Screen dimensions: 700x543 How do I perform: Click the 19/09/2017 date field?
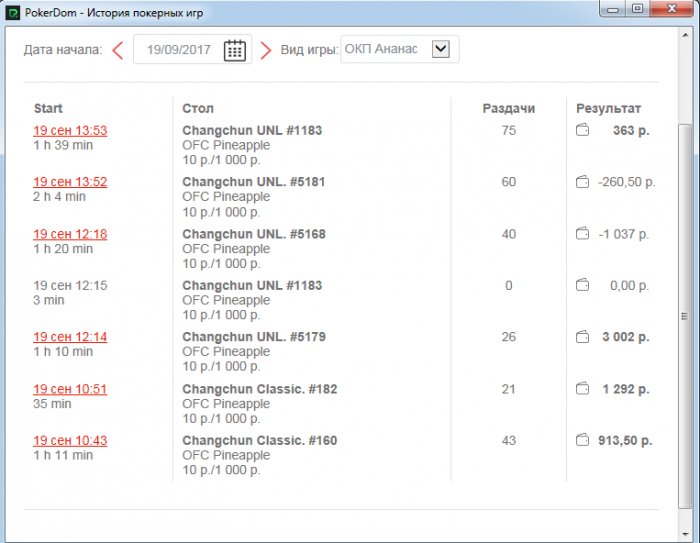click(x=192, y=49)
